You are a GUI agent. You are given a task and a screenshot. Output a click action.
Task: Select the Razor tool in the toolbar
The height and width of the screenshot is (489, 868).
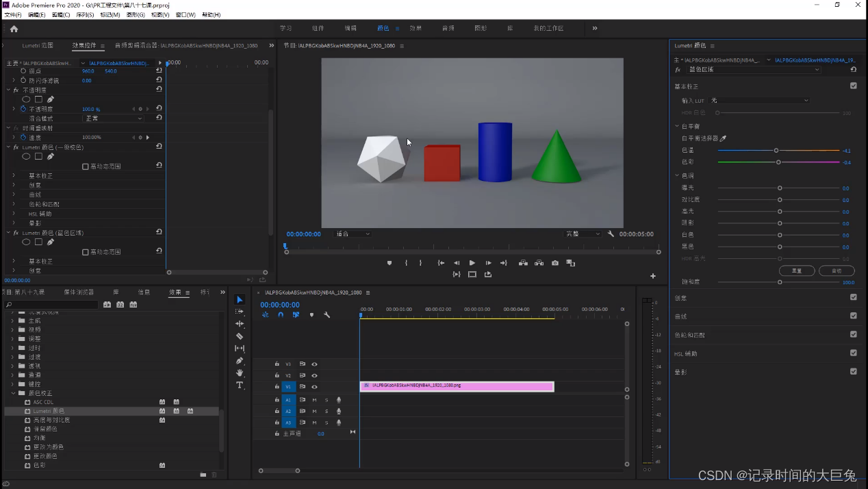(x=240, y=336)
